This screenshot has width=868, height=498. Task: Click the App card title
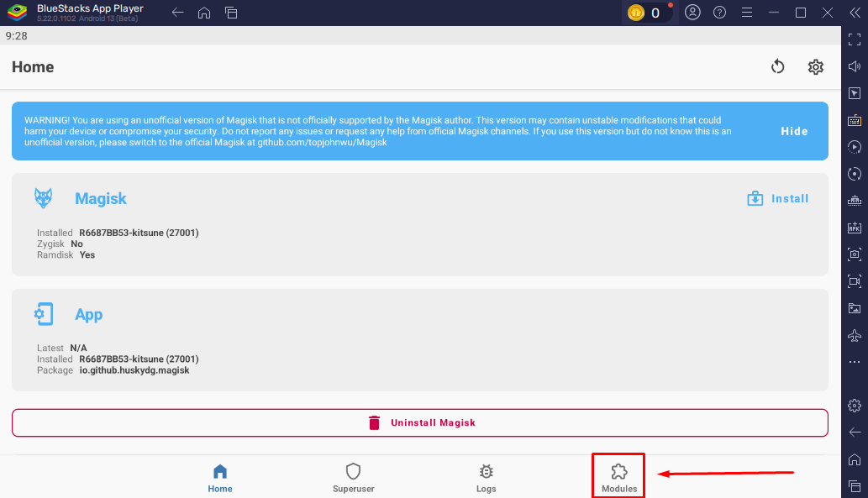coord(88,315)
